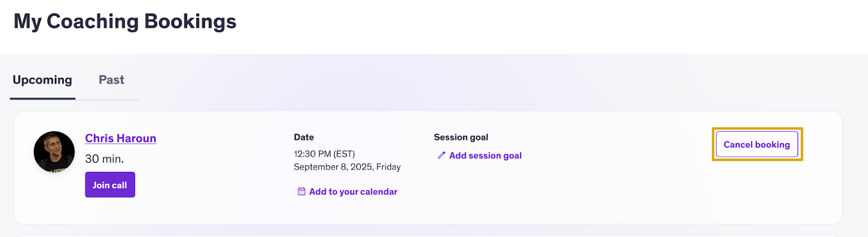Click the pencil icon next to Add session goal
This screenshot has height=237, width=868.
(x=442, y=155)
